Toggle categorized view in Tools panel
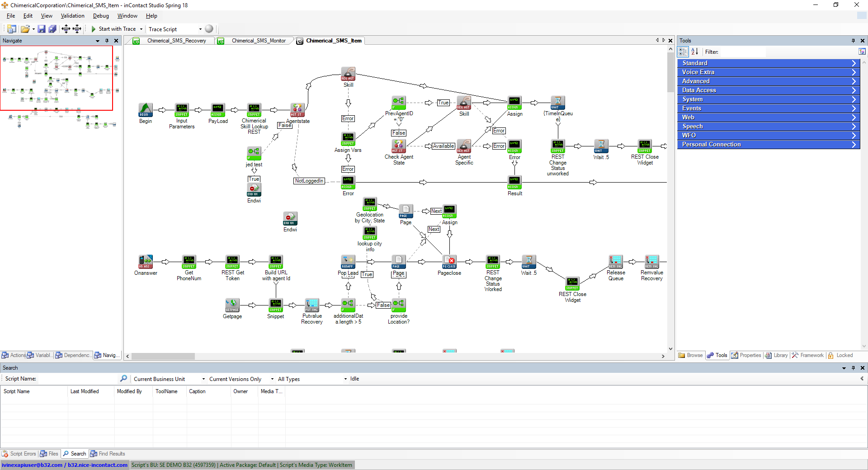This screenshot has height=470, width=868. (683, 52)
